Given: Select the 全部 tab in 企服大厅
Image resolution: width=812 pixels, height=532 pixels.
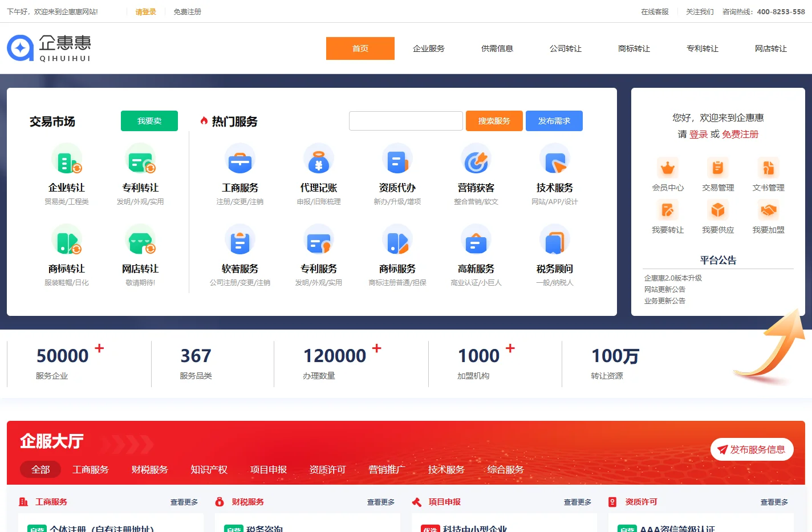Looking at the screenshot, I should (x=40, y=469).
